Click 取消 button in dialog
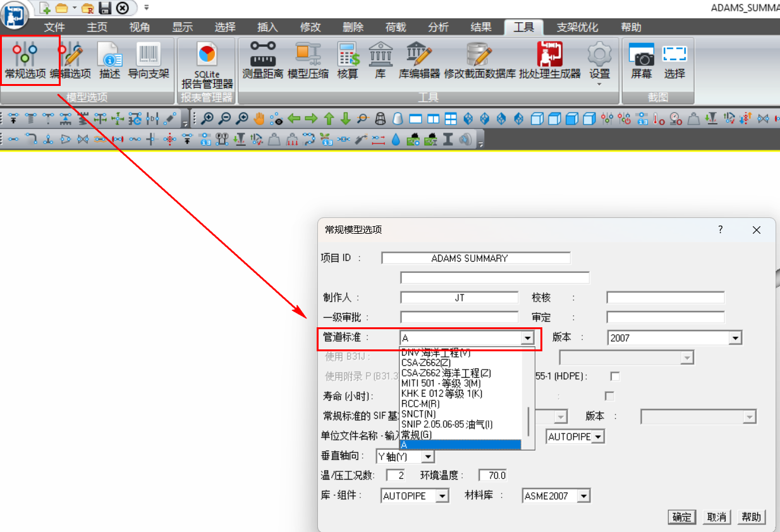780x532 pixels. point(717,517)
